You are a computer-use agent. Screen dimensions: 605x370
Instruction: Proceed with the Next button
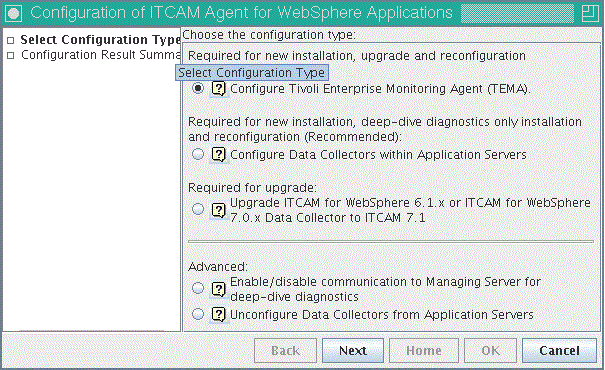point(353,351)
